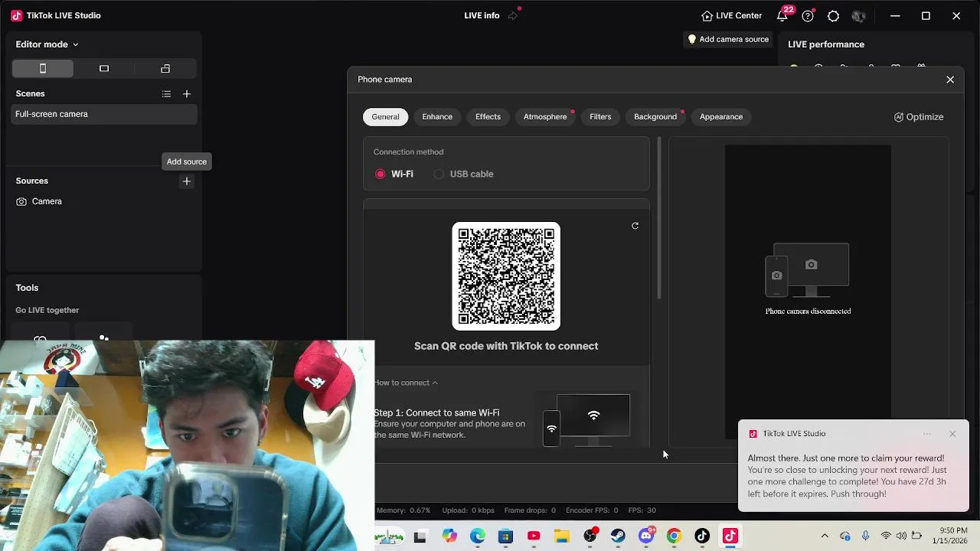The height and width of the screenshot is (551, 980).
Task: Click the lightbulb beside Add camera source
Action: click(x=692, y=40)
